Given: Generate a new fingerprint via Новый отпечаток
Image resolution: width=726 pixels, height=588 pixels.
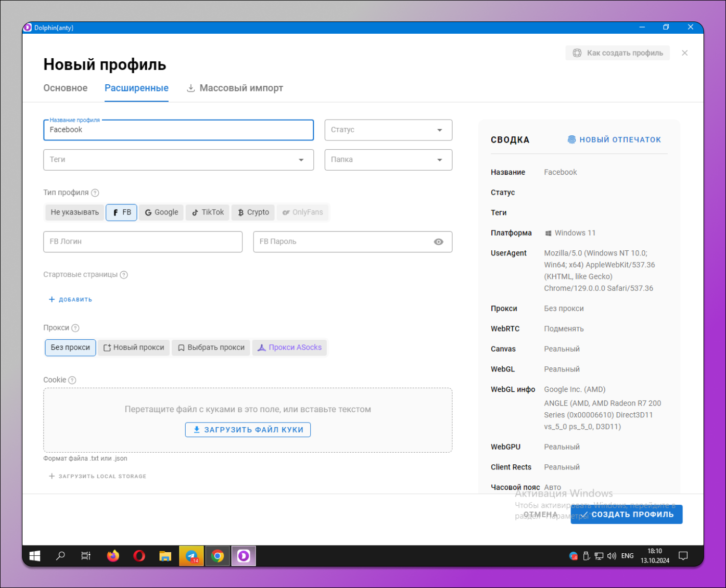Looking at the screenshot, I should (614, 139).
